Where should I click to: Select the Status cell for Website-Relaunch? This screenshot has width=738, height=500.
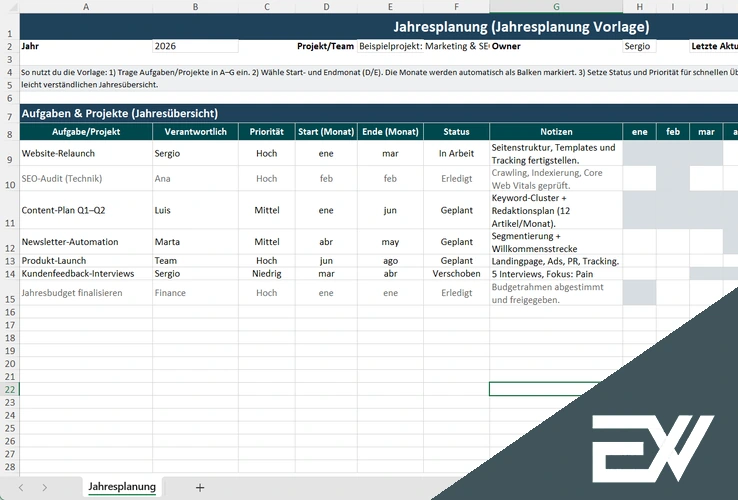click(x=456, y=153)
